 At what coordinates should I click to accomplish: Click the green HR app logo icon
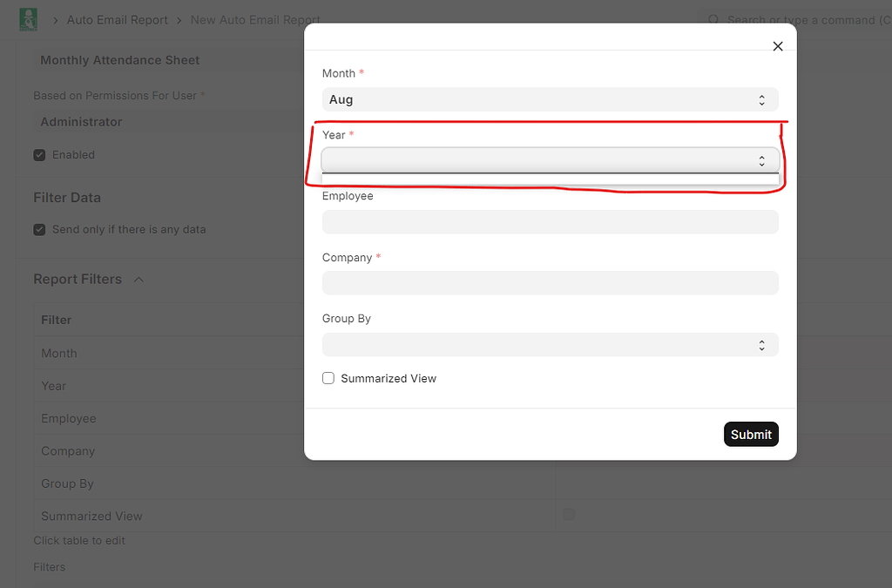(29, 19)
